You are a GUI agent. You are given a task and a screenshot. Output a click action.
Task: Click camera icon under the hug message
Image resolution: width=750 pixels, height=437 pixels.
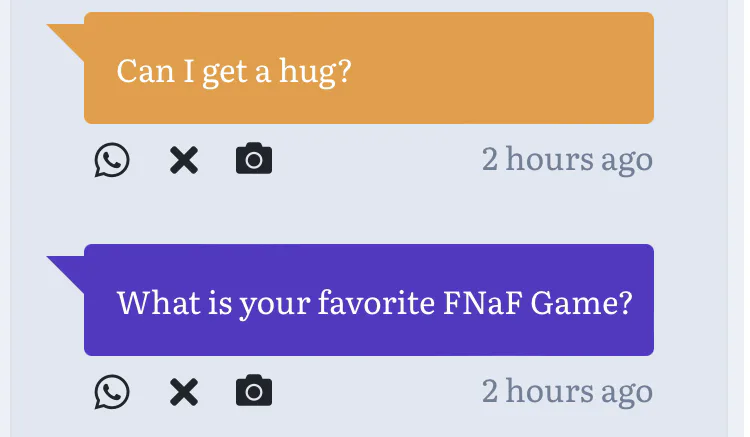coord(254,159)
